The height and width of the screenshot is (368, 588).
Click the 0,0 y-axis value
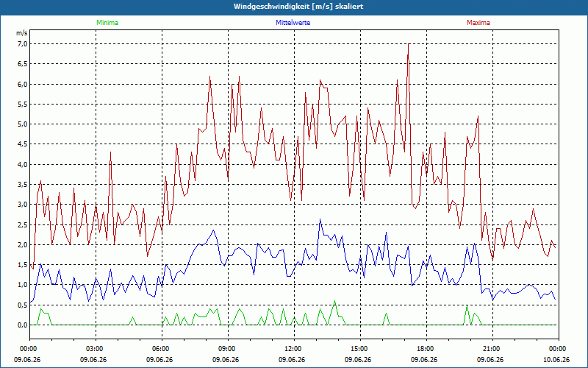[x=23, y=325]
